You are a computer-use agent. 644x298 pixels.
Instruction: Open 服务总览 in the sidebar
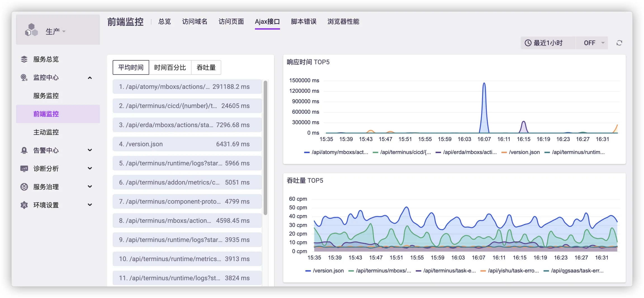pos(58,59)
